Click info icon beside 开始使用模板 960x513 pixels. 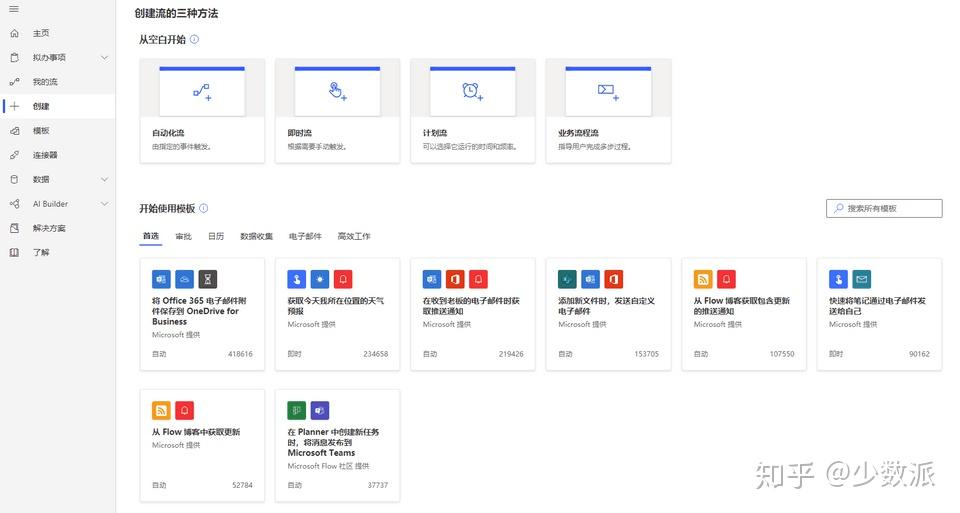click(204, 208)
